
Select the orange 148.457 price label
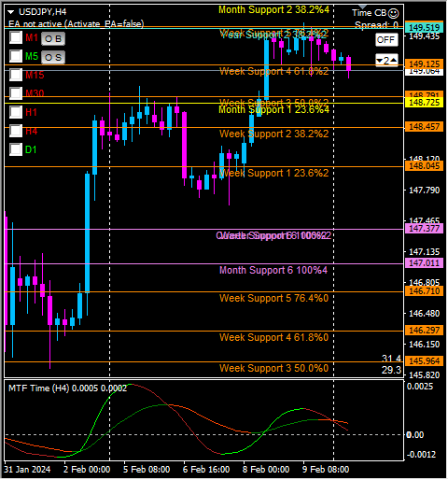(x=424, y=127)
